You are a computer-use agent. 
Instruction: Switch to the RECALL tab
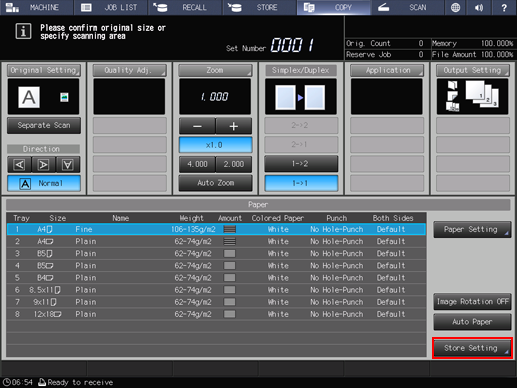[x=185, y=7]
